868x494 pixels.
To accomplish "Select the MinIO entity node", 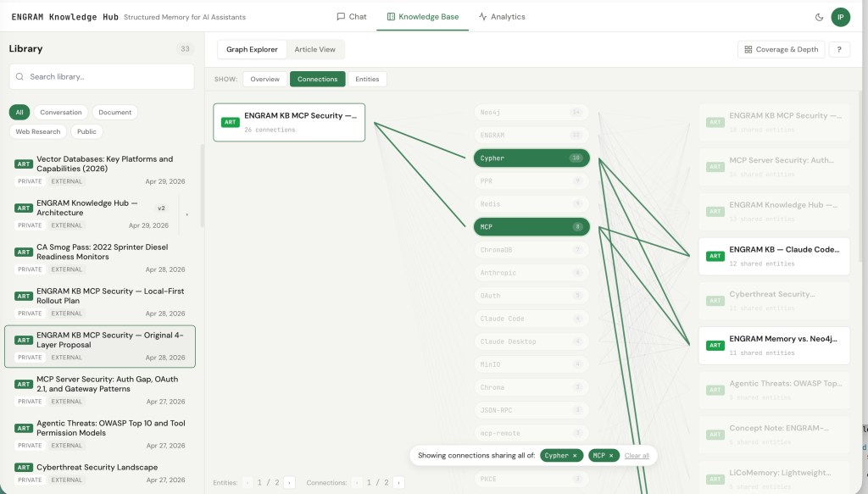I will pyautogui.click(x=531, y=364).
